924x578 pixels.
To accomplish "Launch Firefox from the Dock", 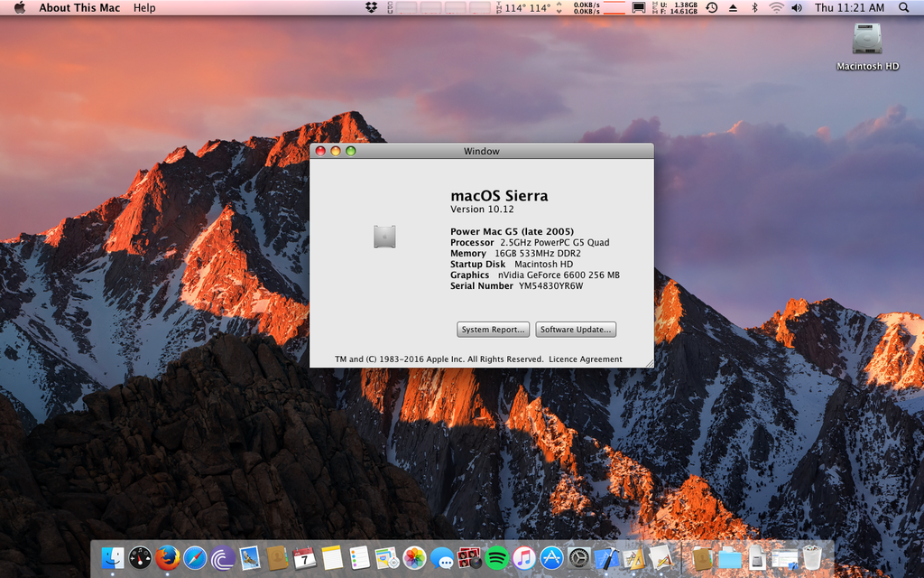I will (x=167, y=557).
